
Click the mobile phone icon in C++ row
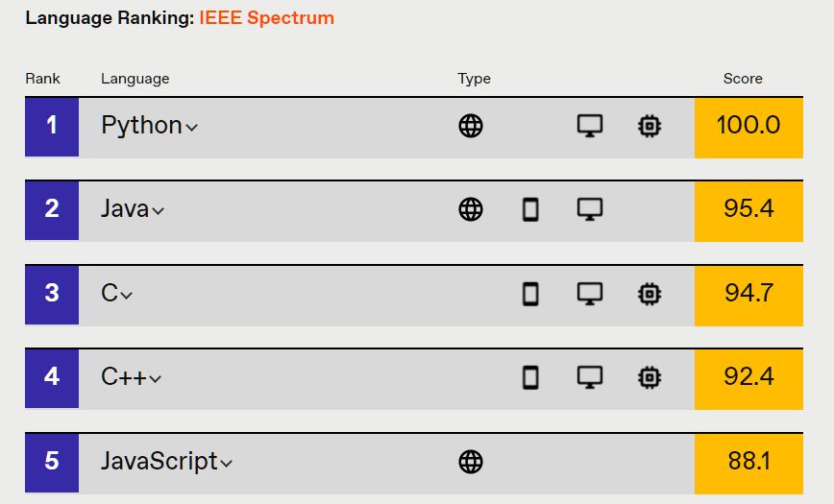(x=530, y=377)
